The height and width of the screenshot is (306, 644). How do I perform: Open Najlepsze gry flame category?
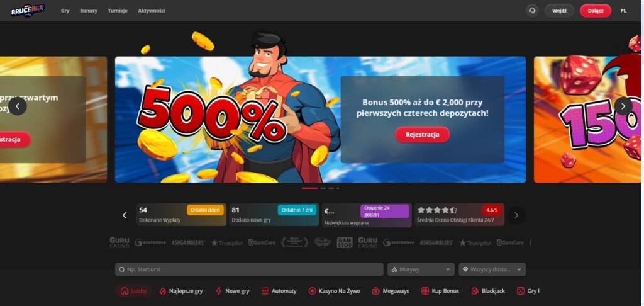(181, 291)
